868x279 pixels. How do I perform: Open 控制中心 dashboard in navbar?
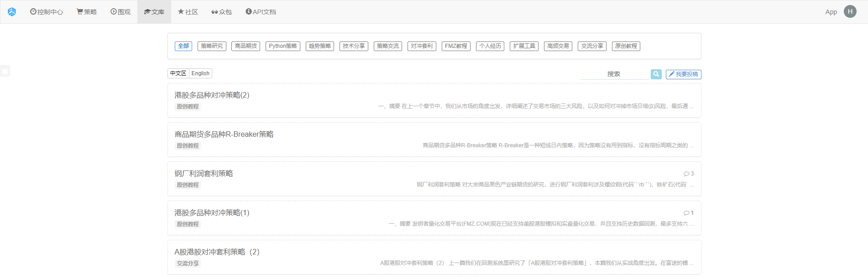coord(47,12)
